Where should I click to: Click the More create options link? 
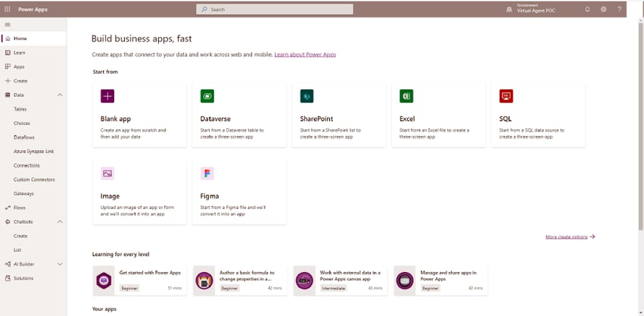coord(569,236)
